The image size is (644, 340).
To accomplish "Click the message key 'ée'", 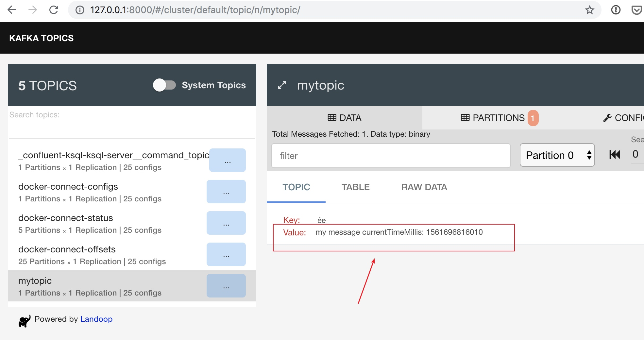I will (322, 220).
